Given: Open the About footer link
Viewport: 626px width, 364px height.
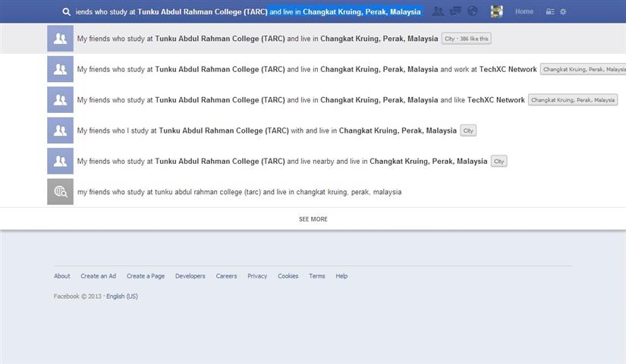Looking at the screenshot, I should pyautogui.click(x=62, y=276).
